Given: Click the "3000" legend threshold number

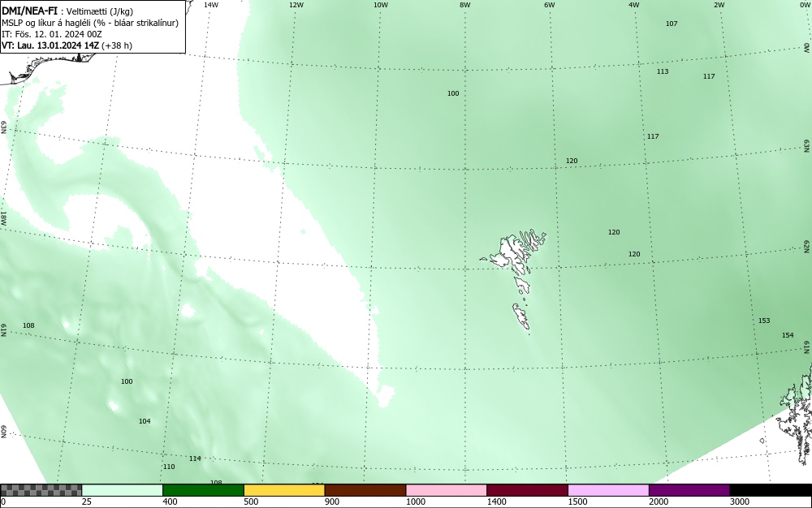Looking at the screenshot, I should point(740,502).
